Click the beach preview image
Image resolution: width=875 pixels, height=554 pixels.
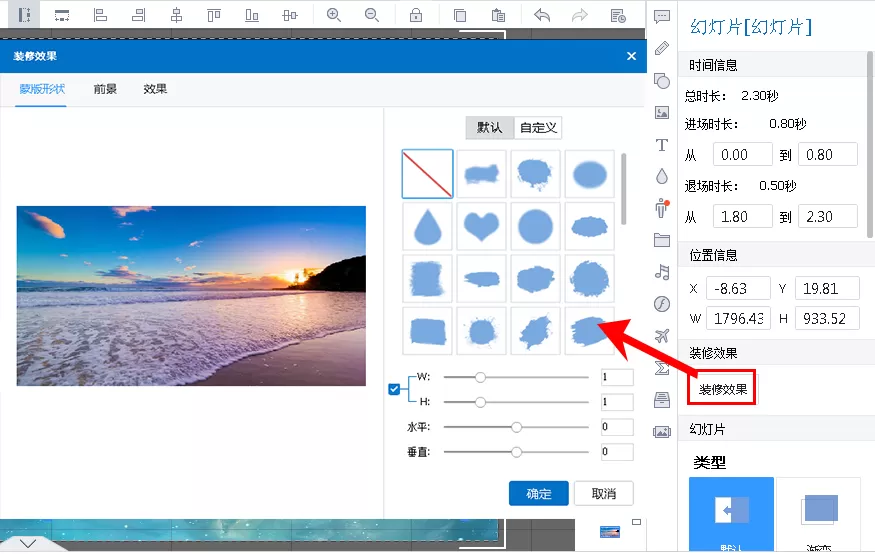pos(191,296)
